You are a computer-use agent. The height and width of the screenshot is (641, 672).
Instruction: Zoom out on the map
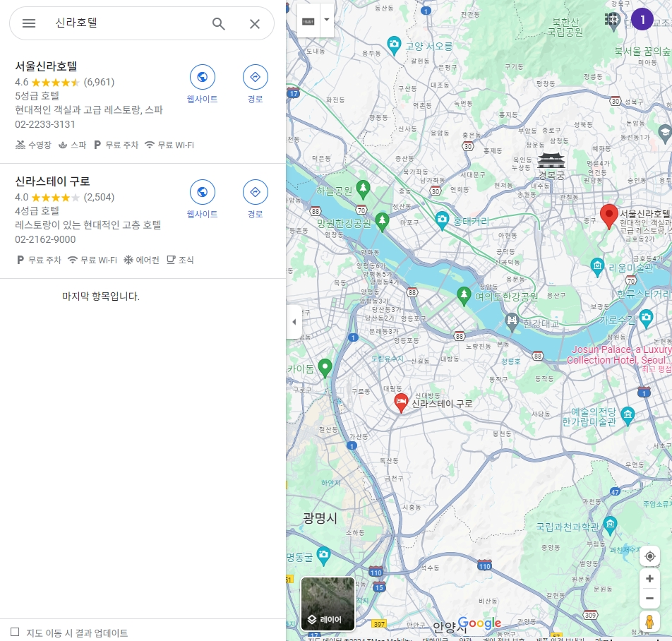pos(649,598)
